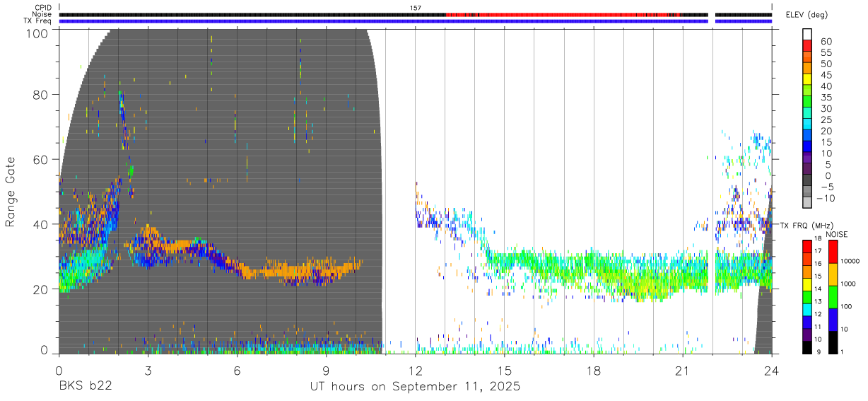Click the UT hour tick label 6
Screen dimensions: 868x401
237,369
